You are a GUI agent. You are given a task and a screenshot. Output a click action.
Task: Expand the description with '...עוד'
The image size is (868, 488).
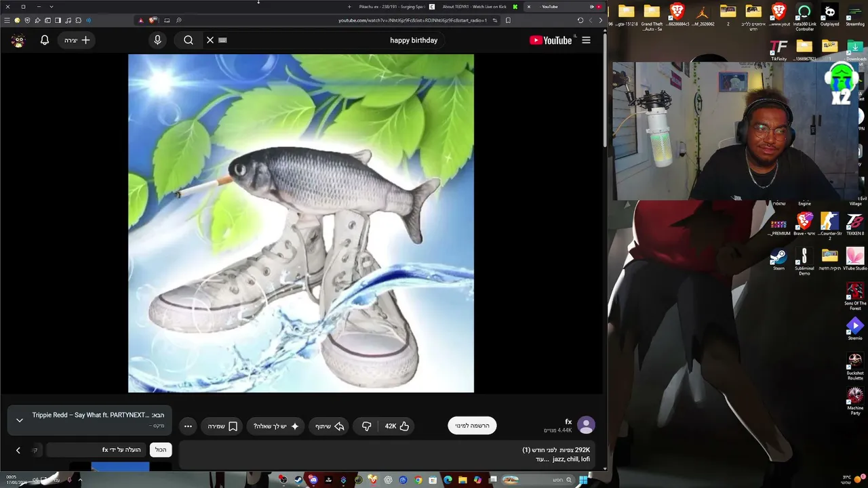(x=541, y=460)
